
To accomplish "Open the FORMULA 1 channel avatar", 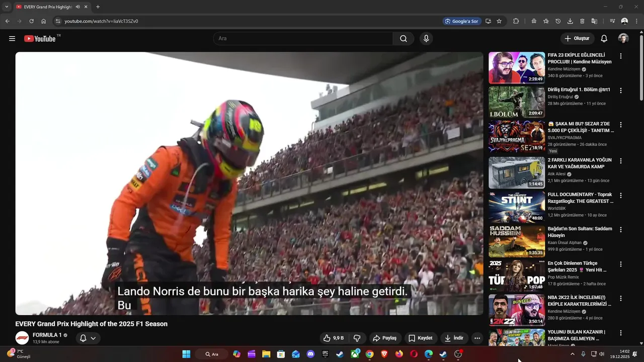I will click(x=22, y=338).
